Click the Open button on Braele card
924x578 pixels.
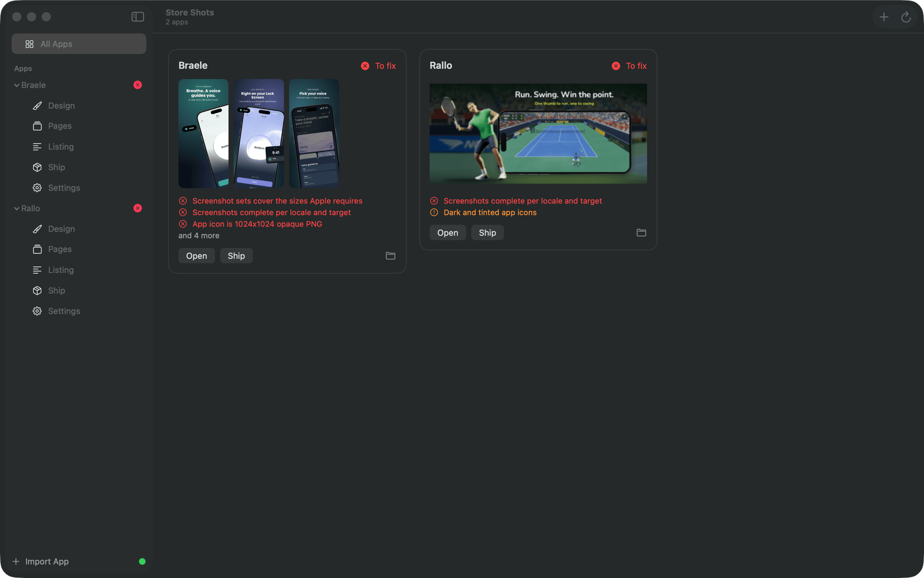coord(196,256)
